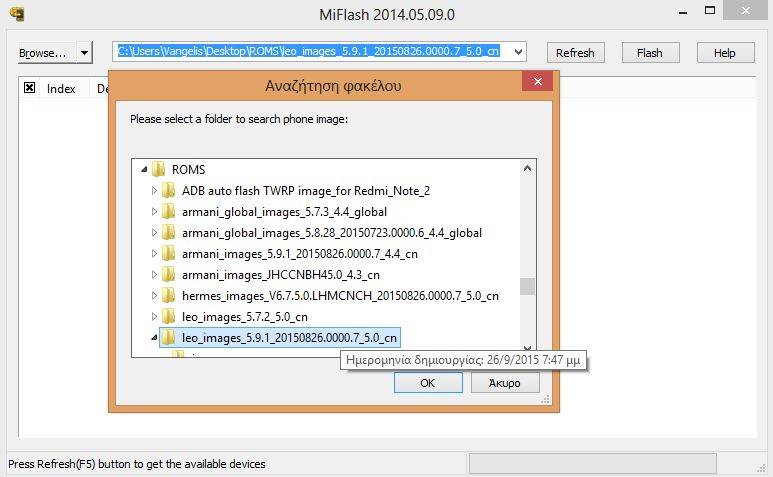
Task: Click the Flash button
Action: point(650,53)
